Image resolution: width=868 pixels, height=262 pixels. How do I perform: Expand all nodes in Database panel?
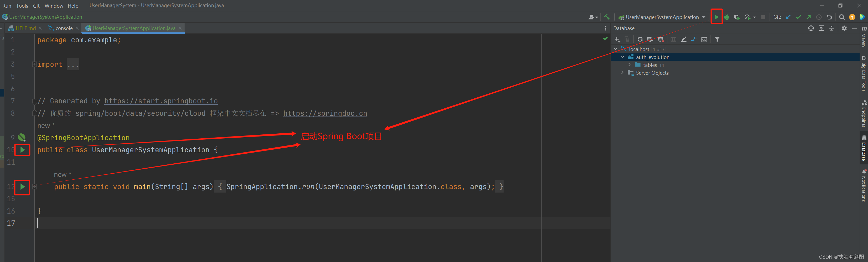click(x=821, y=28)
